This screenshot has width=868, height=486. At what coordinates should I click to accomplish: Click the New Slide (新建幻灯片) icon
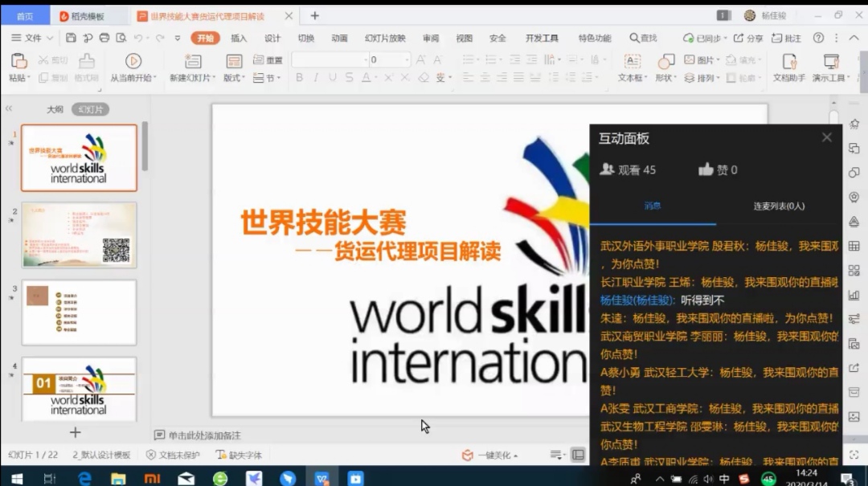click(x=193, y=62)
